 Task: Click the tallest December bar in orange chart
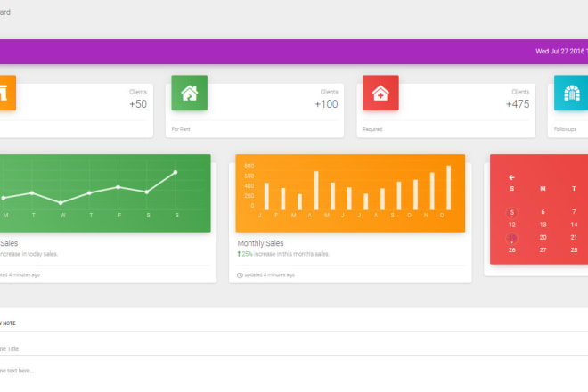click(x=448, y=188)
